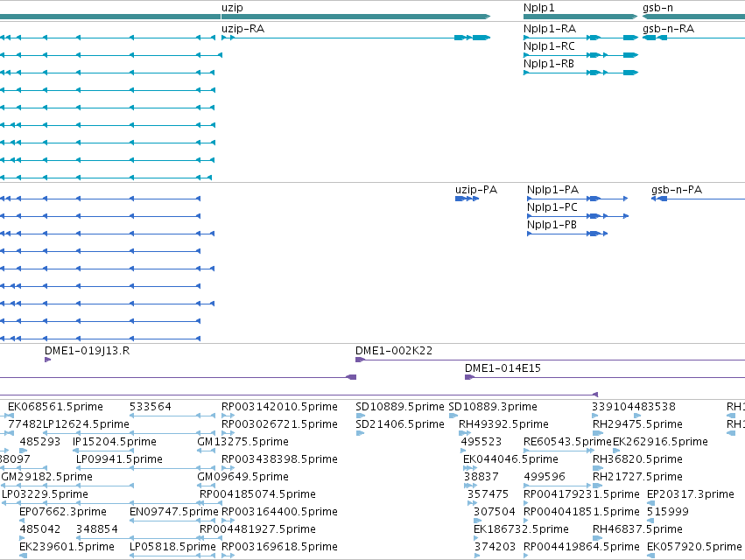Select EST EP07662.3prime

63,513
